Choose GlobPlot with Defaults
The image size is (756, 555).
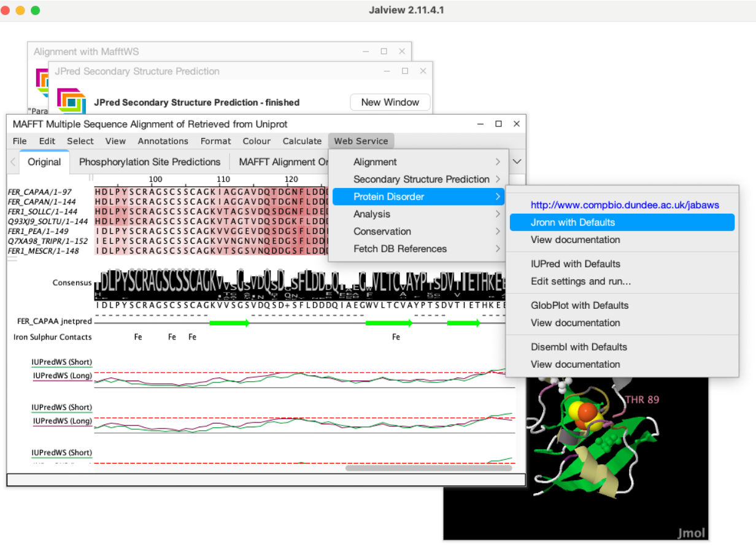pyautogui.click(x=579, y=305)
